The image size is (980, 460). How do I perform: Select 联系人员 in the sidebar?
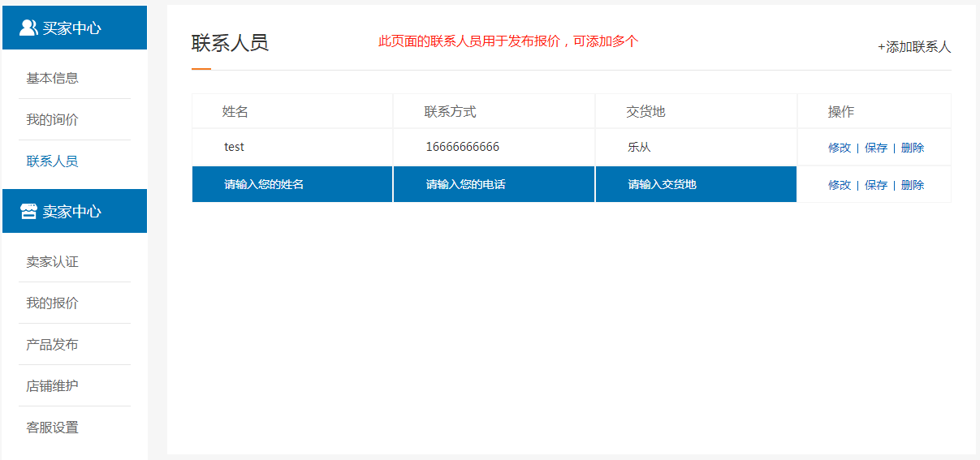[52, 161]
